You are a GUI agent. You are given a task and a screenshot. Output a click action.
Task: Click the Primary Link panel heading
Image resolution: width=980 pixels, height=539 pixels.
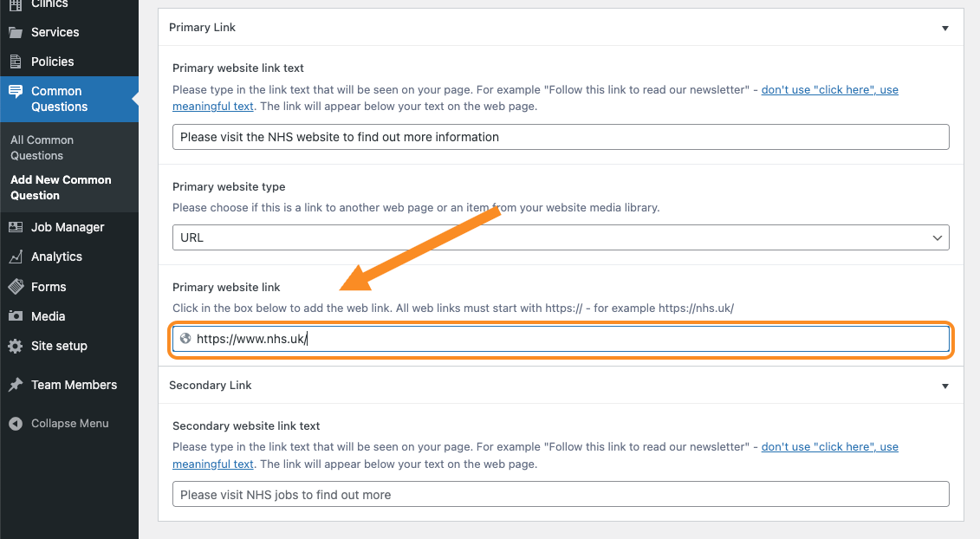(x=202, y=28)
